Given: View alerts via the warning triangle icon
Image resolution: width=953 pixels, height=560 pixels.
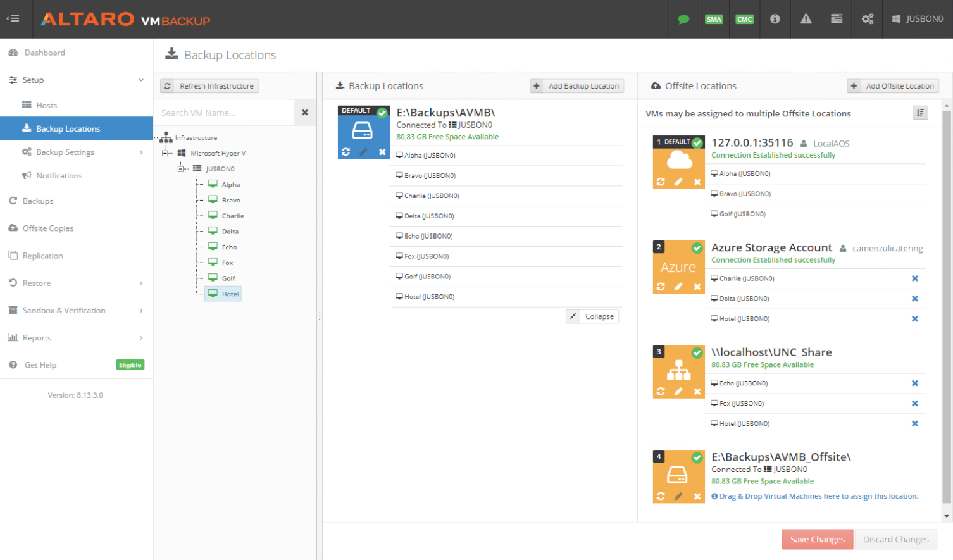Looking at the screenshot, I should 806,19.
